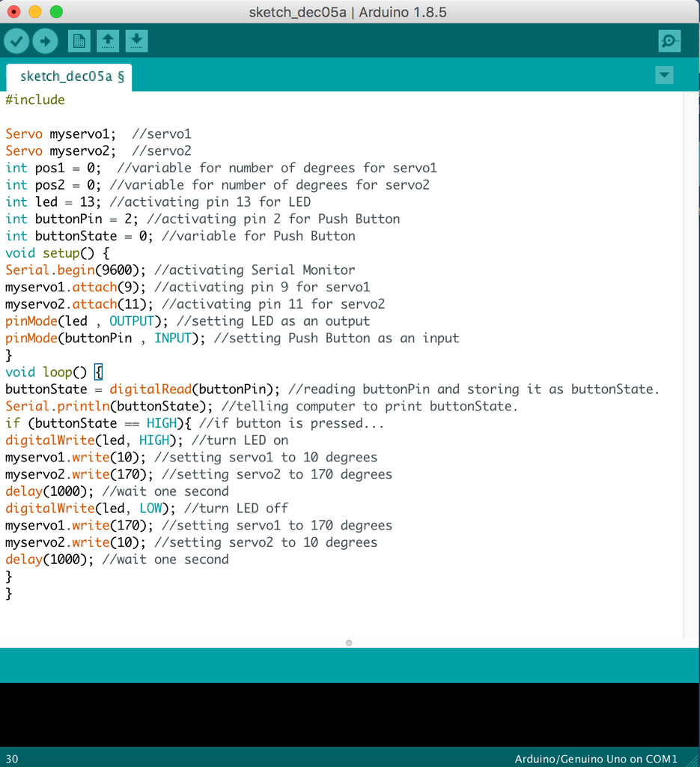Click the line number 30 indicator
This screenshot has width=700, height=767.
(12, 759)
